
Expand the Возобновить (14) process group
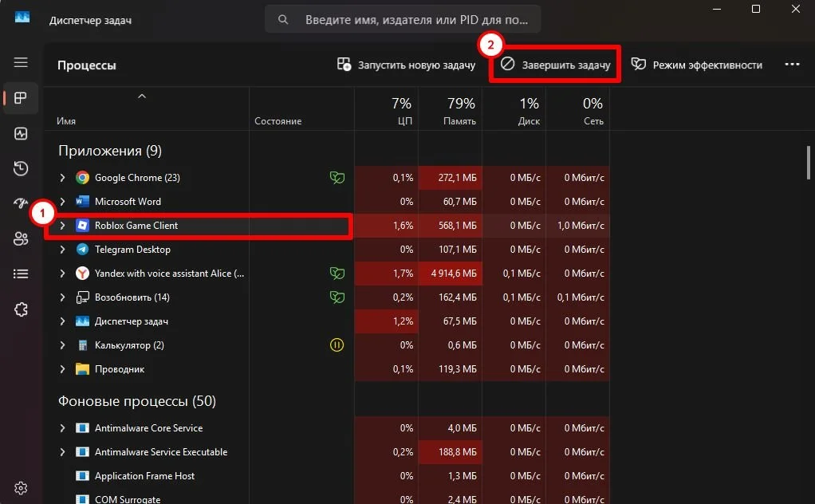[62, 297]
